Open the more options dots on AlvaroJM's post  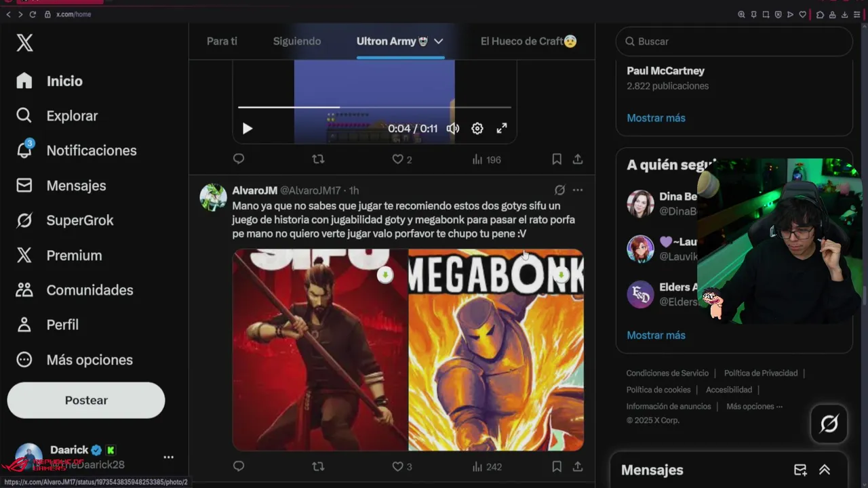point(578,190)
